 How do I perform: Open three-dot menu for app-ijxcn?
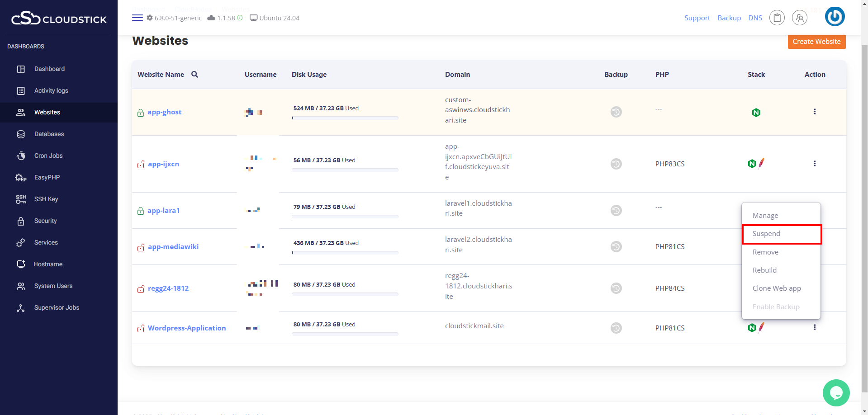pyautogui.click(x=814, y=164)
